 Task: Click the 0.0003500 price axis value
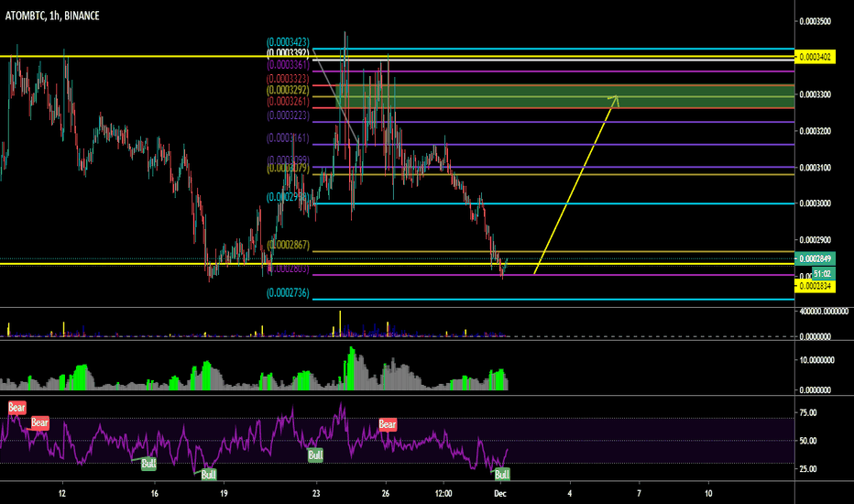815,21
